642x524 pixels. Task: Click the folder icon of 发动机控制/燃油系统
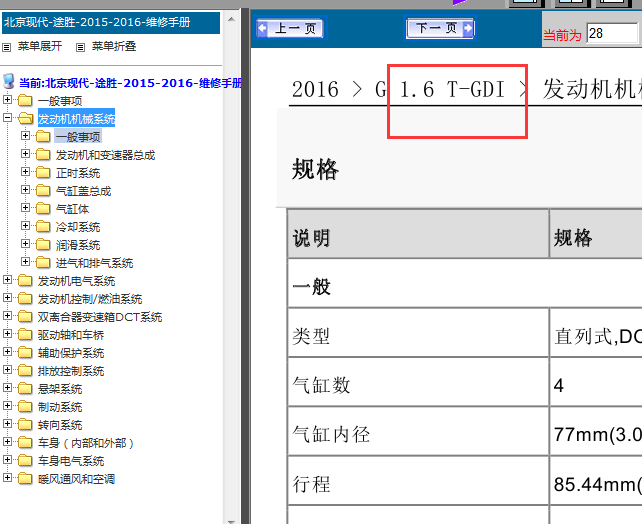25,298
